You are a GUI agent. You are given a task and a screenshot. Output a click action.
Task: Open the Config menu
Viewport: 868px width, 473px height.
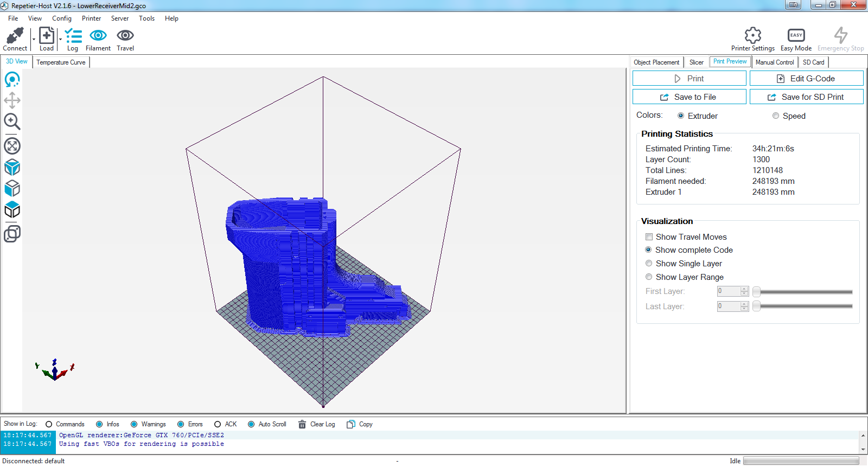point(62,18)
